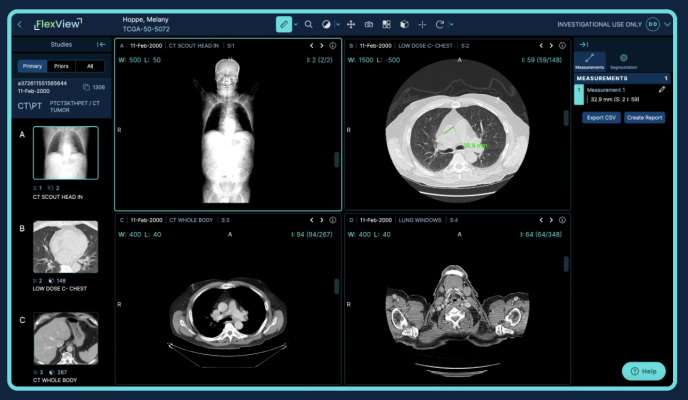Open Window Level presets dropdown

337,23
